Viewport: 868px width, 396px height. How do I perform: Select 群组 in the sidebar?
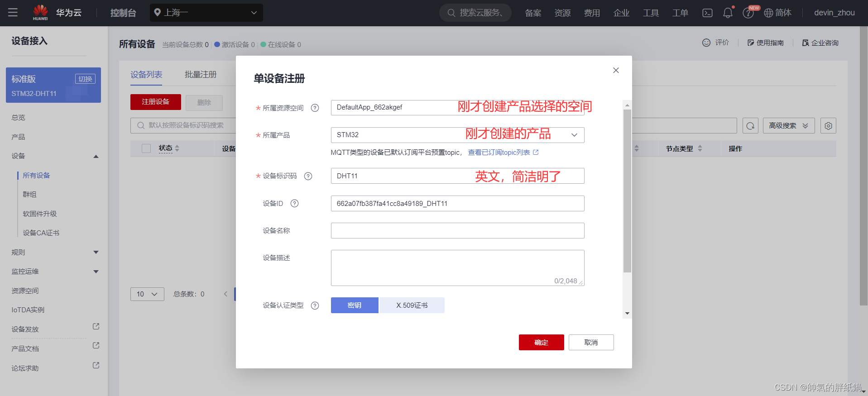pyautogui.click(x=29, y=195)
